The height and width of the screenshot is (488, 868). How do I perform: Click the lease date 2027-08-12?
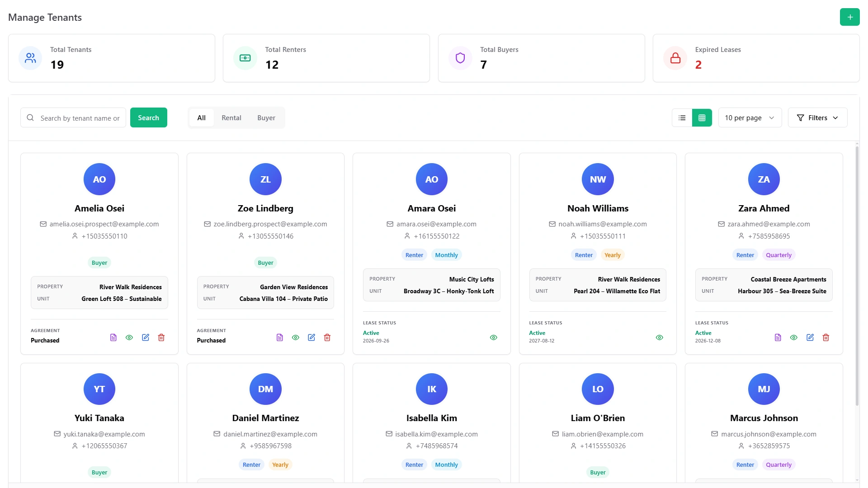[542, 341]
